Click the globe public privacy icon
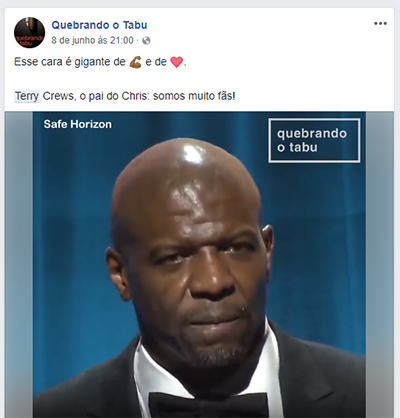Screen dimensions: 400x418 pos(146,41)
